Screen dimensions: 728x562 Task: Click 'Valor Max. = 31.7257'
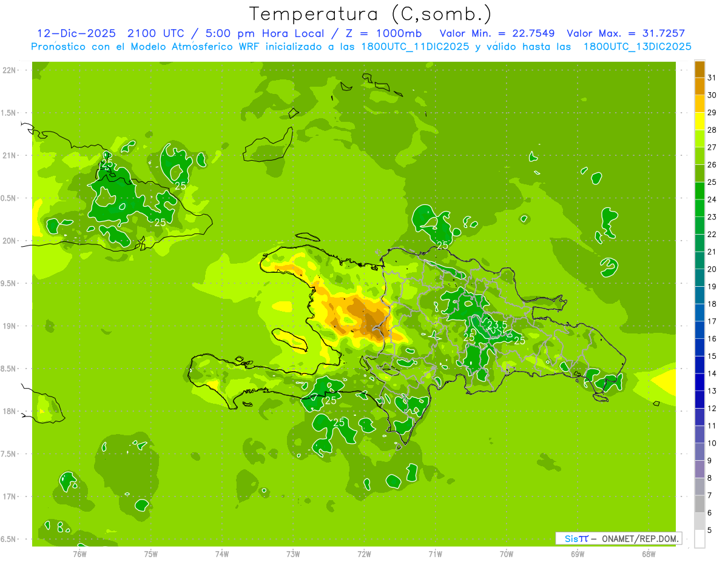pyautogui.click(x=625, y=33)
